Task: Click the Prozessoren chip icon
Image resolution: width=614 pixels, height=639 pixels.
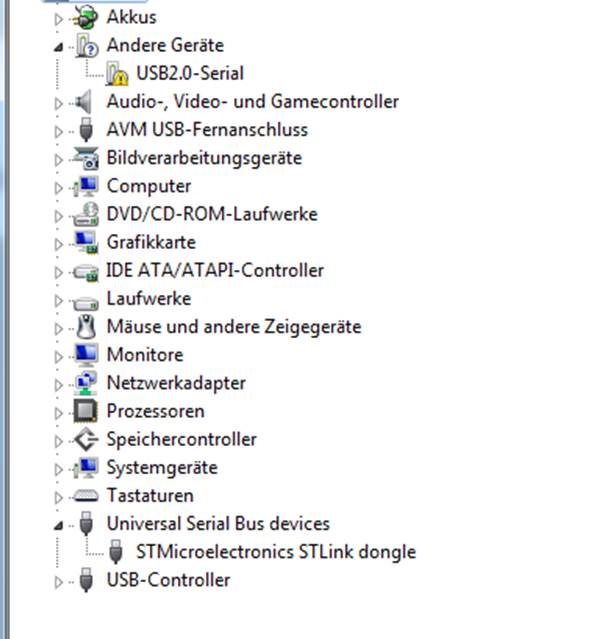Action: click(x=86, y=411)
